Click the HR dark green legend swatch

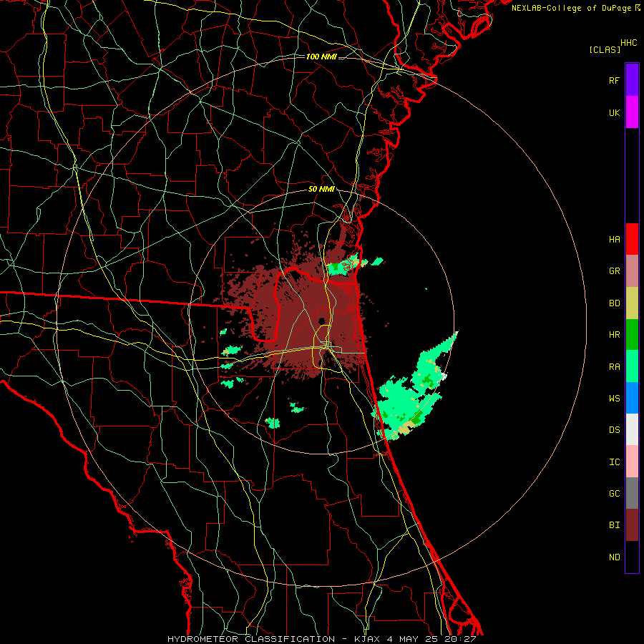[632, 334]
